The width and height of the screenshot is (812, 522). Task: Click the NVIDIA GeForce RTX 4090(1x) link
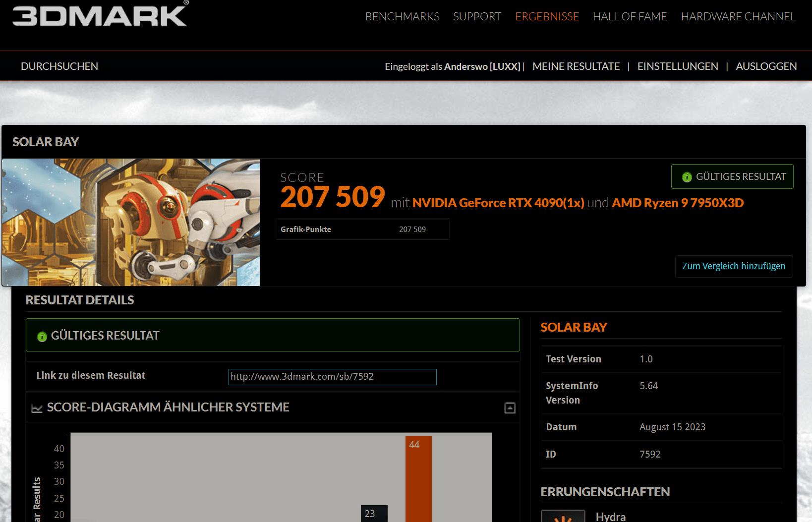[498, 203]
